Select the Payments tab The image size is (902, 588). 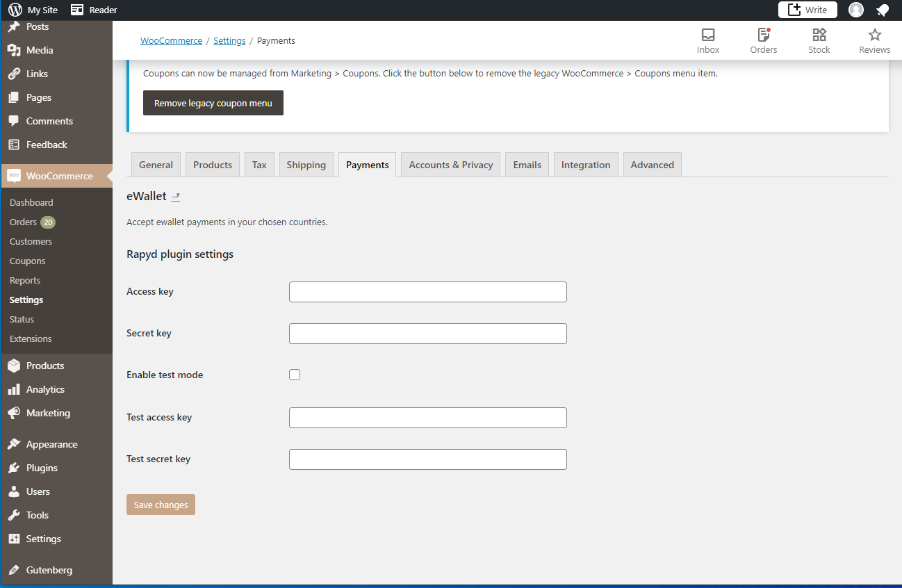(368, 165)
